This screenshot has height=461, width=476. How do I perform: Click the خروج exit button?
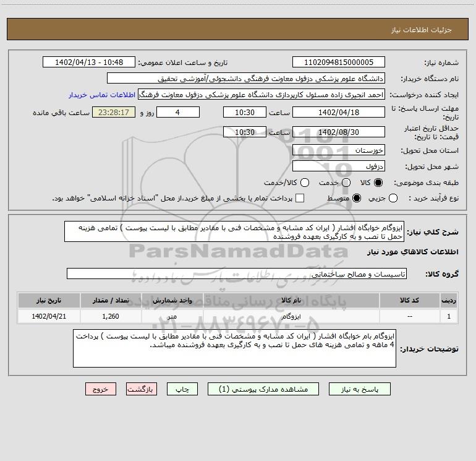click(x=101, y=389)
